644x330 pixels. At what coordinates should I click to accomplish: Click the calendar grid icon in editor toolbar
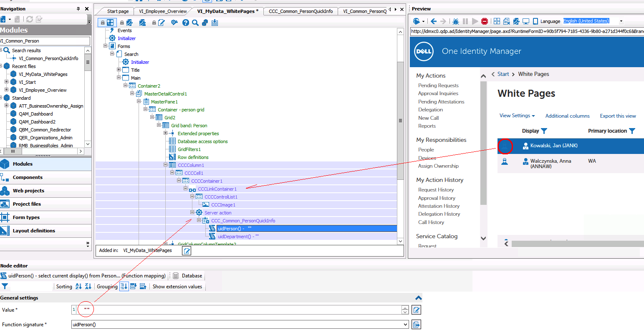(215, 23)
